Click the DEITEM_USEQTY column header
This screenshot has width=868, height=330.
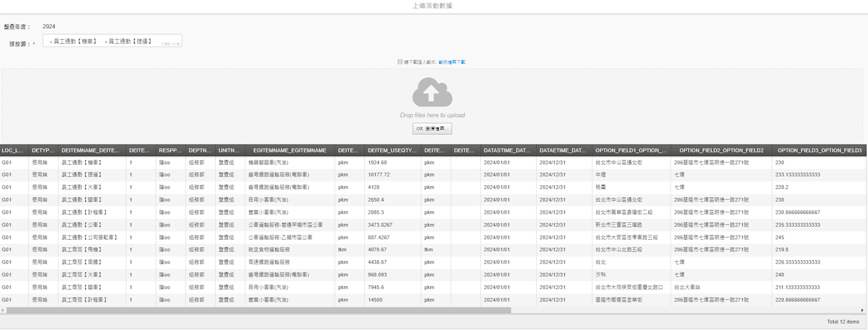392,151
